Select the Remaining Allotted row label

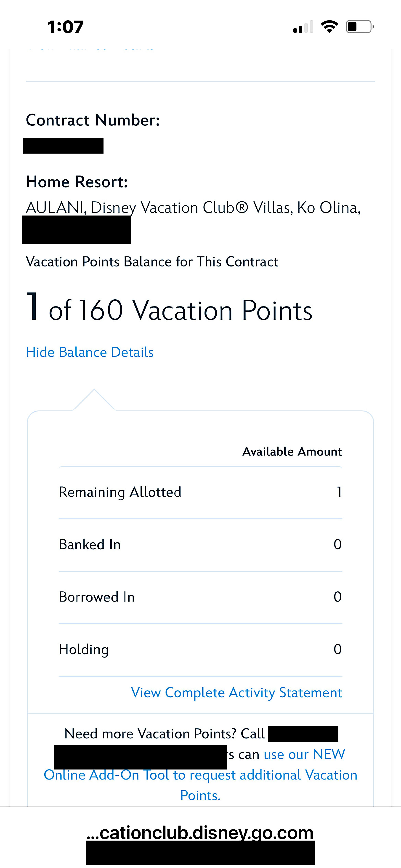tap(120, 492)
